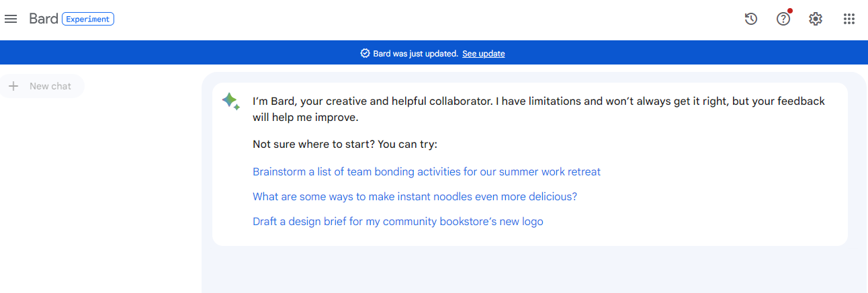This screenshot has width=868, height=293.
Task: Open the hamburger main menu
Action: coord(11,19)
